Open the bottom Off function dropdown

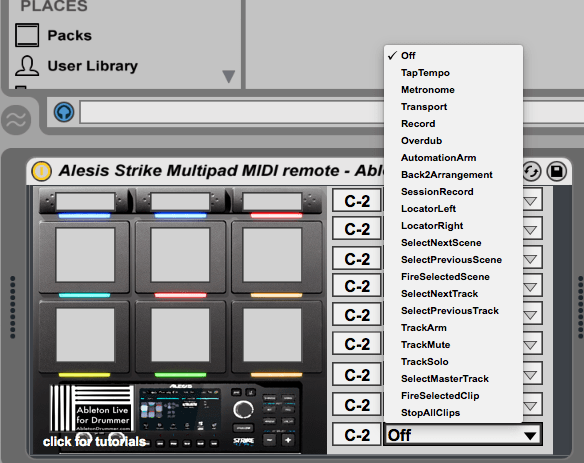tap(463, 435)
